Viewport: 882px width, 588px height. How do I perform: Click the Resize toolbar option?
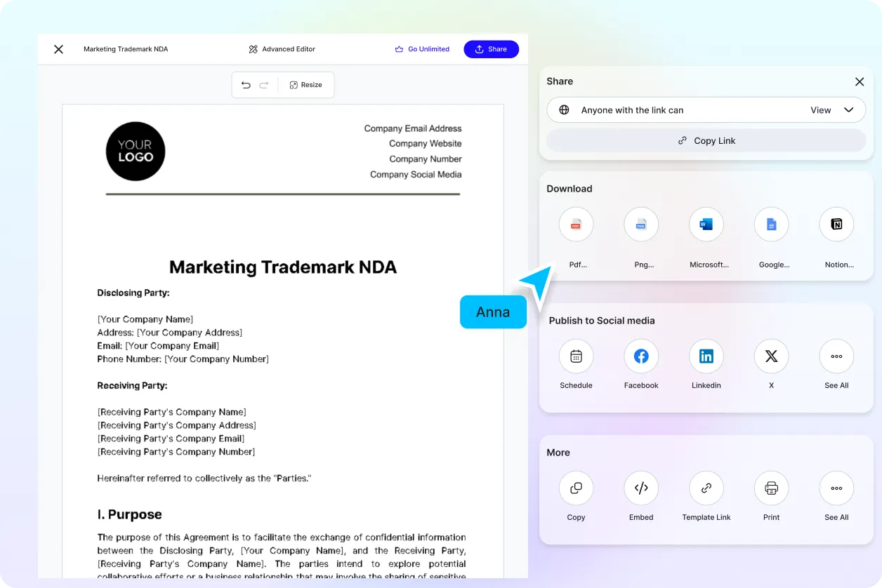point(305,85)
